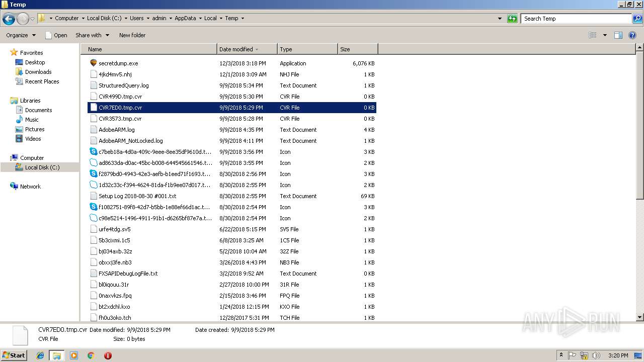644x362 pixels.
Task: Click Windows Explorer taskbar button
Action: (57, 355)
